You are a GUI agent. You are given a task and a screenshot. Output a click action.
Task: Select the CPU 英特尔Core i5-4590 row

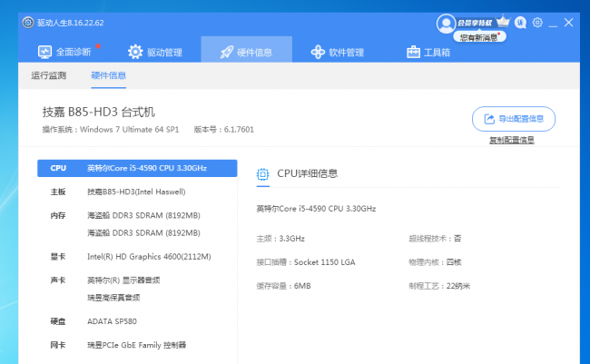(x=137, y=168)
